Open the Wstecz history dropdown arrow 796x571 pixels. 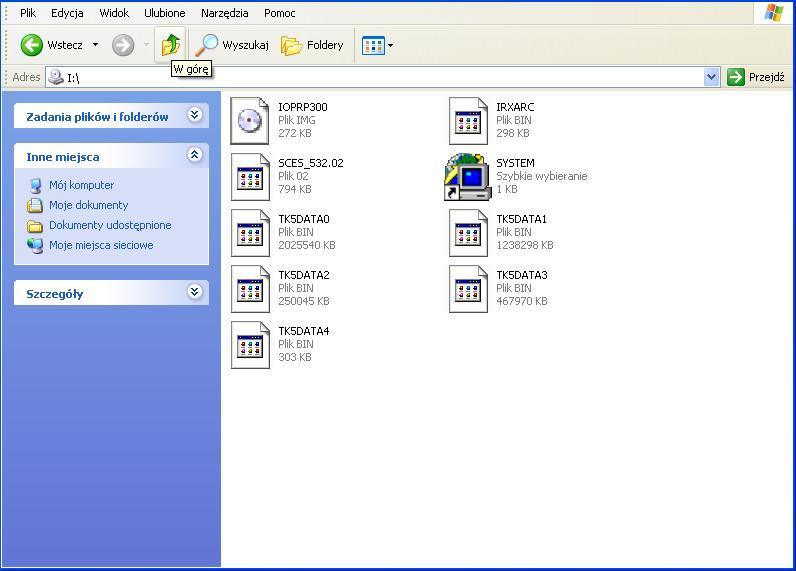click(x=95, y=45)
